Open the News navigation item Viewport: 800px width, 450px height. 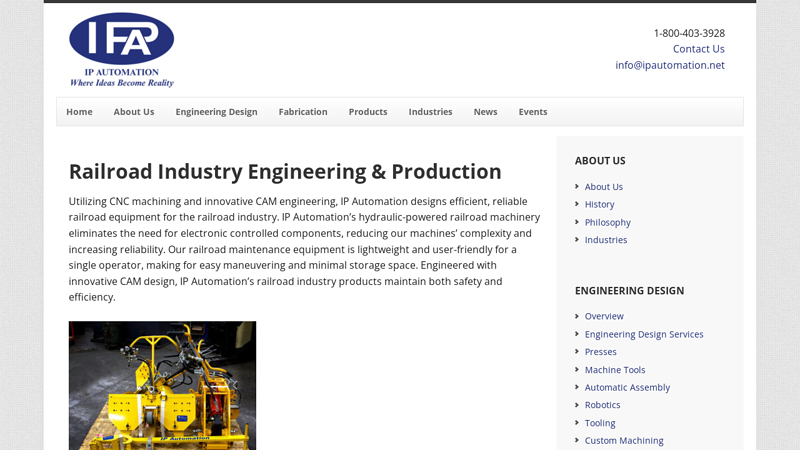click(x=485, y=112)
